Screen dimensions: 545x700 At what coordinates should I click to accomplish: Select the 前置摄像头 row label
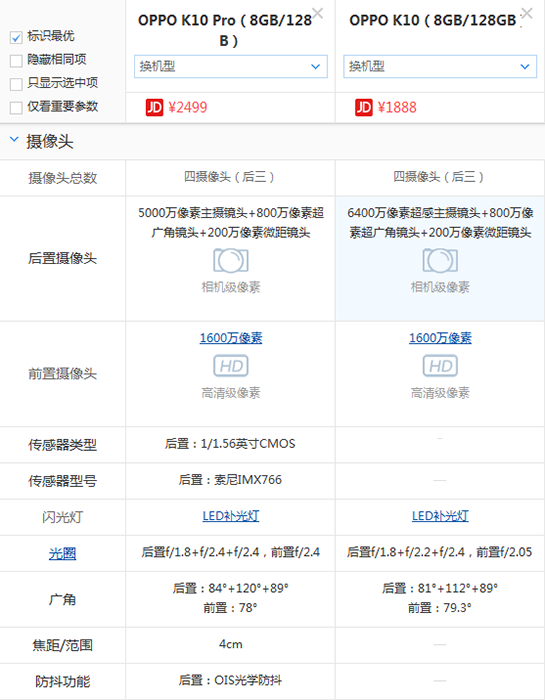click(x=62, y=374)
